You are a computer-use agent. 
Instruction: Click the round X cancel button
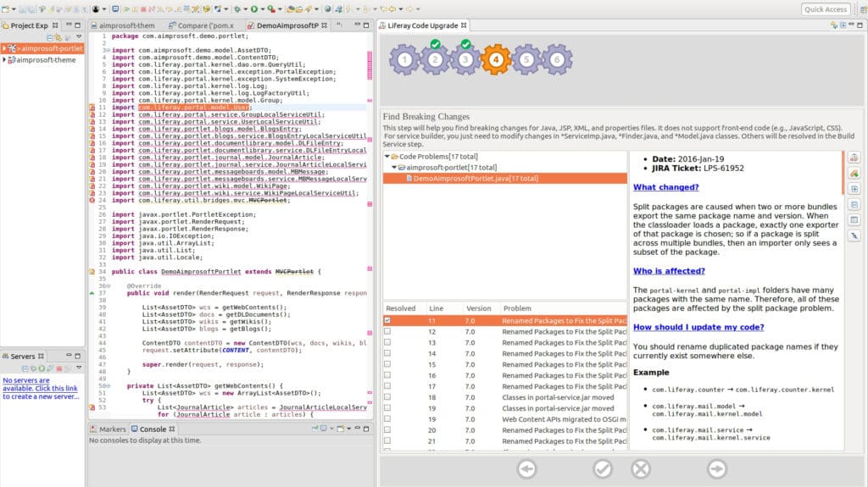[641, 469]
